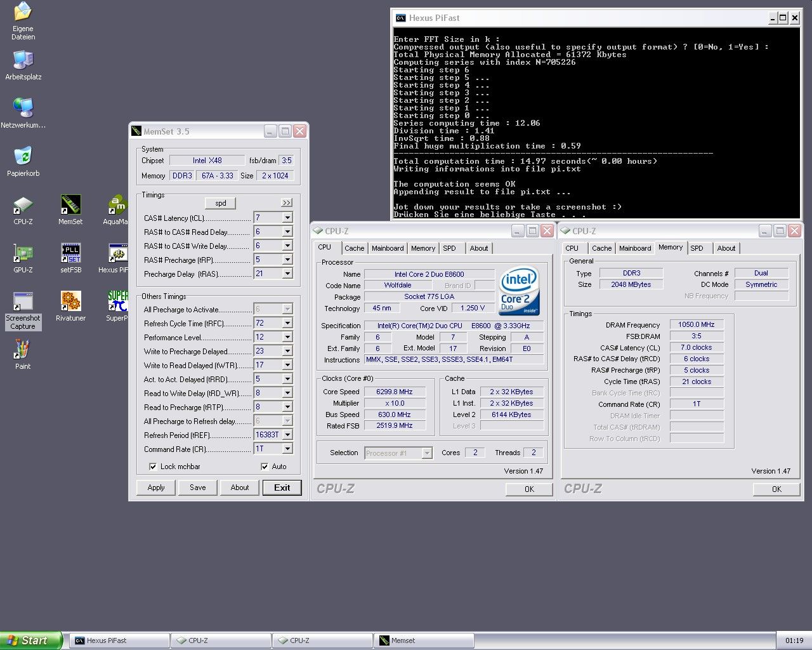The height and width of the screenshot is (650, 812).
Task: Click the spd button in MemSet
Action: point(221,203)
